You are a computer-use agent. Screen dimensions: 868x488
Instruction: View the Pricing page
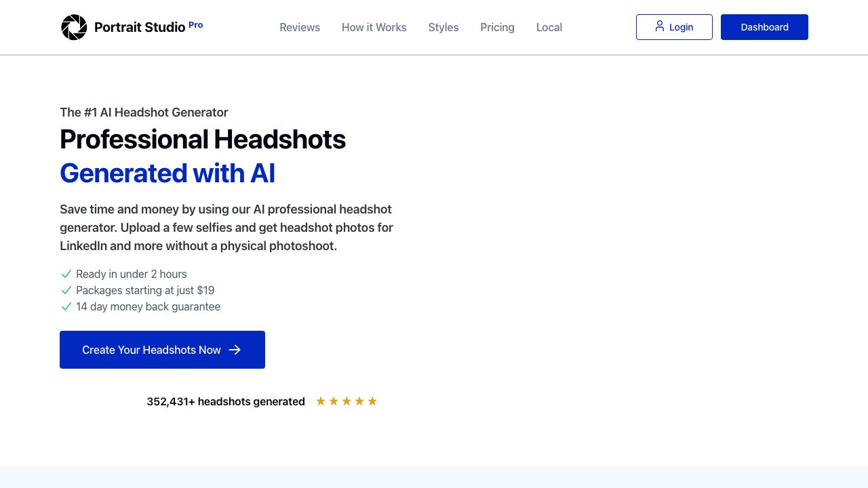click(497, 27)
